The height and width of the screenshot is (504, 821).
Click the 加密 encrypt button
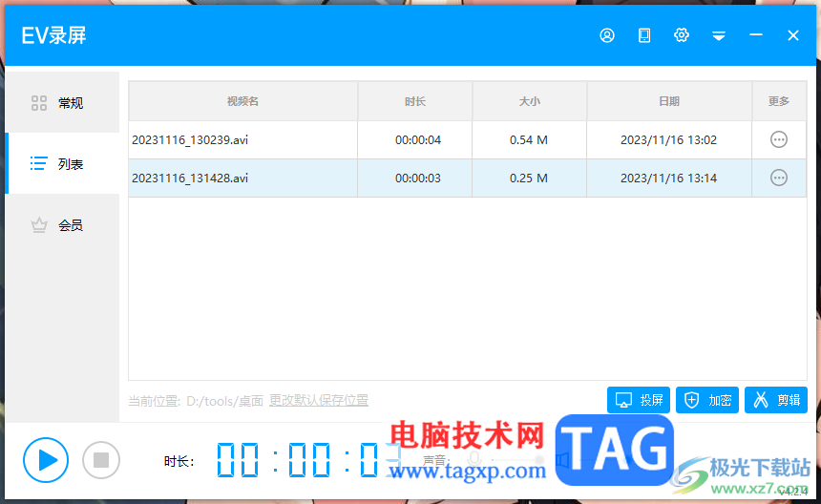point(707,400)
